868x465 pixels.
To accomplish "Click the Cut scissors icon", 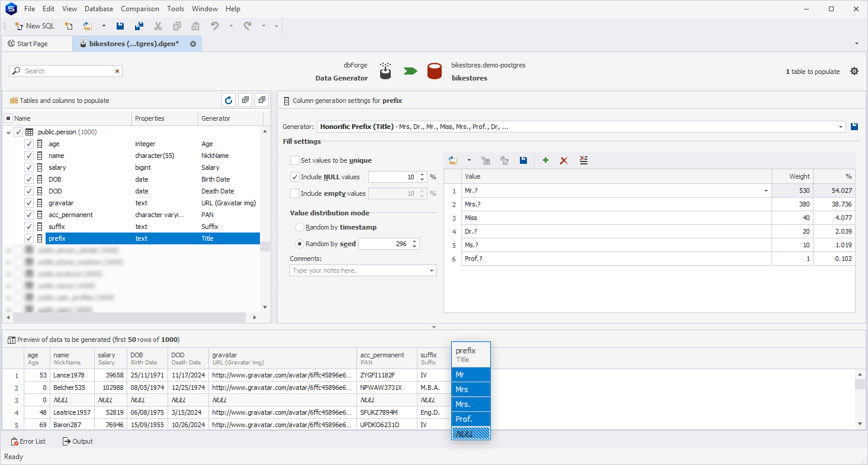I will tap(158, 26).
